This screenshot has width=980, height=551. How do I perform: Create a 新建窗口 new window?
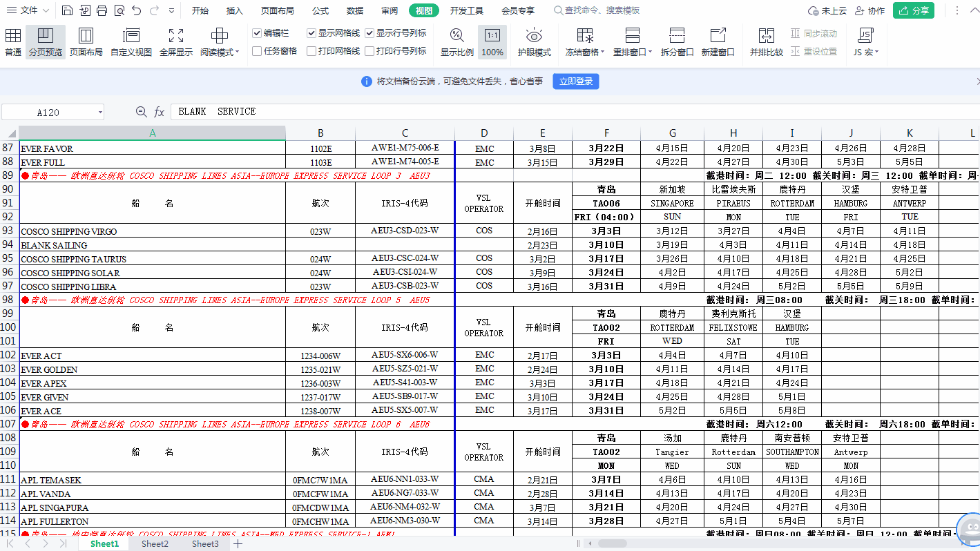click(718, 41)
